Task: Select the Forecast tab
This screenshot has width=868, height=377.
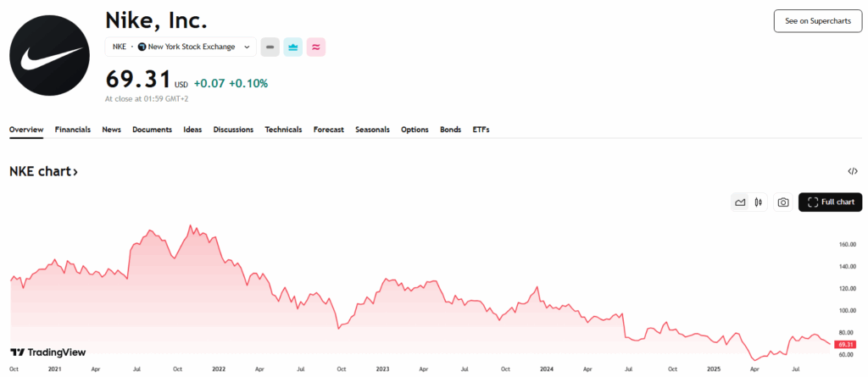Action: click(329, 130)
